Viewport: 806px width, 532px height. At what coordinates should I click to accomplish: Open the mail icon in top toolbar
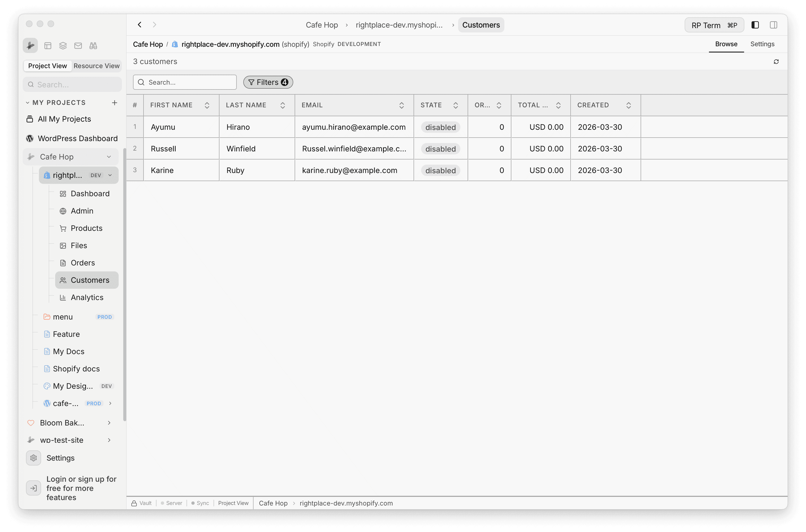pyautogui.click(x=78, y=45)
